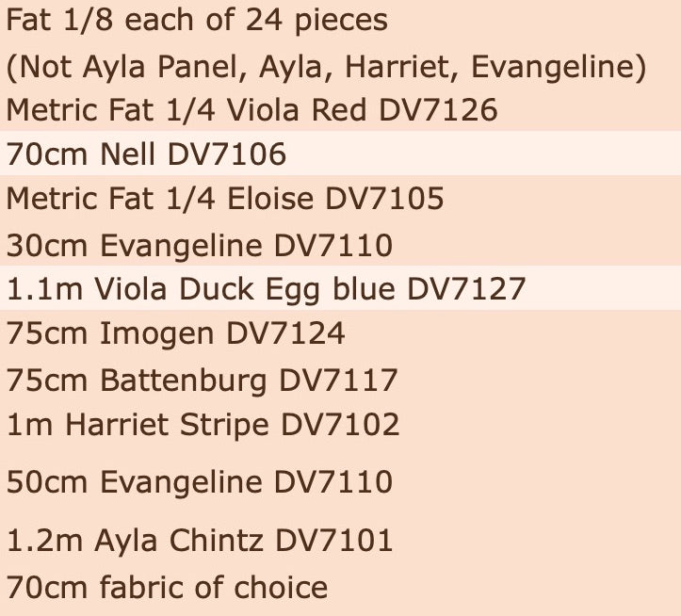Viewport: 681px width, 616px height.
Task: Click the DV7126 product code
Action: point(438,109)
